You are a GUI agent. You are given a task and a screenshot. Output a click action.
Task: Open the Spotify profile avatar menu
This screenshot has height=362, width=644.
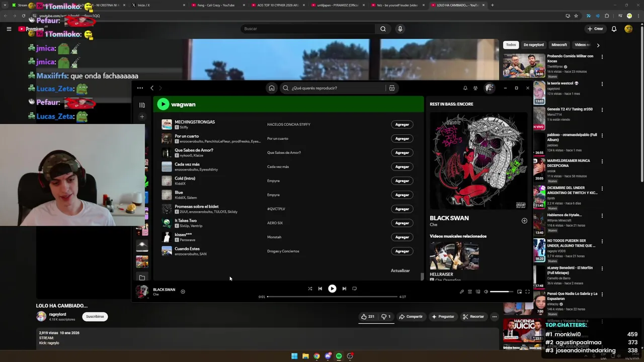click(489, 88)
